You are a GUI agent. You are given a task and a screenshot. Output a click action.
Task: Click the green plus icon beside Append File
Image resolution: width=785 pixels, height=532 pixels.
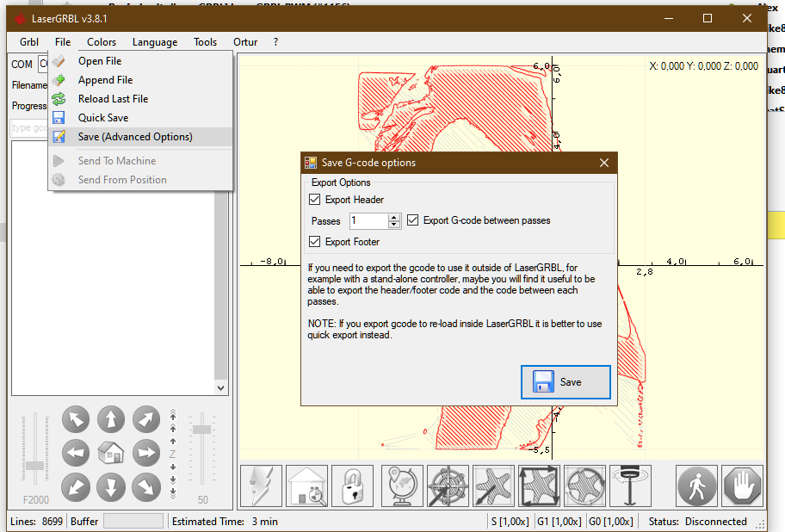tap(59, 79)
